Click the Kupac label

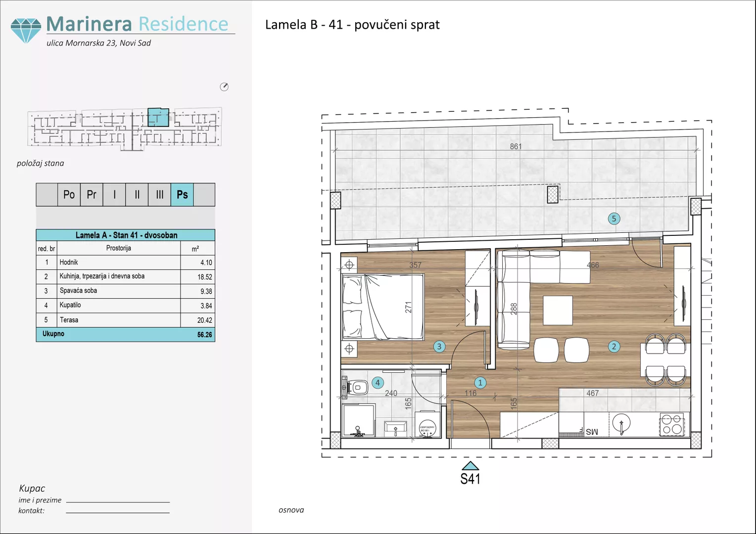point(32,489)
